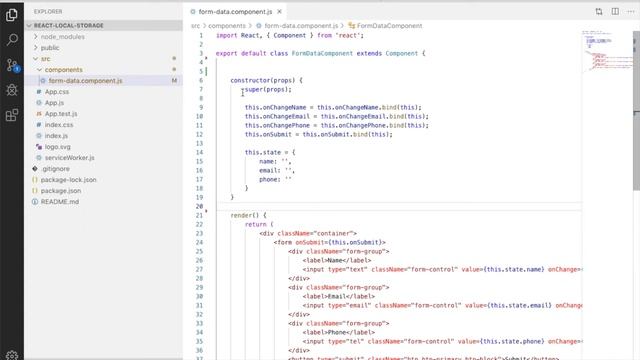Fold the render method at line 21 gutter
The width and height of the screenshot is (640, 360).
pos(207,211)
